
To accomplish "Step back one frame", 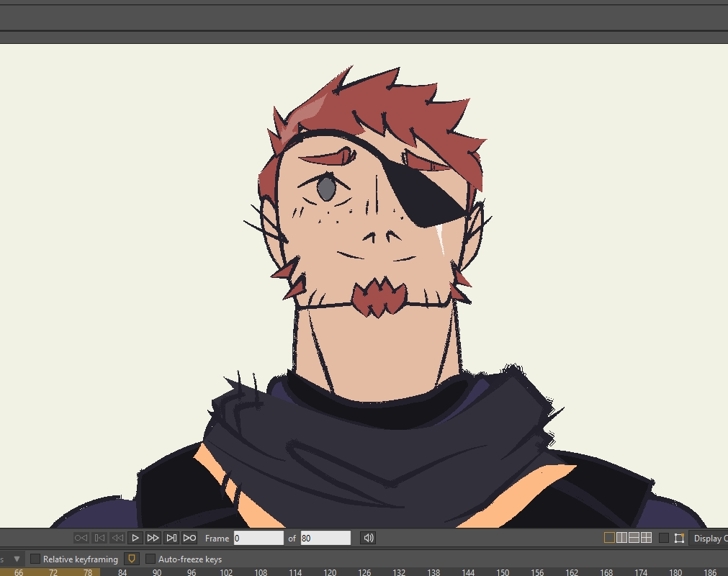I will (117, 538).
